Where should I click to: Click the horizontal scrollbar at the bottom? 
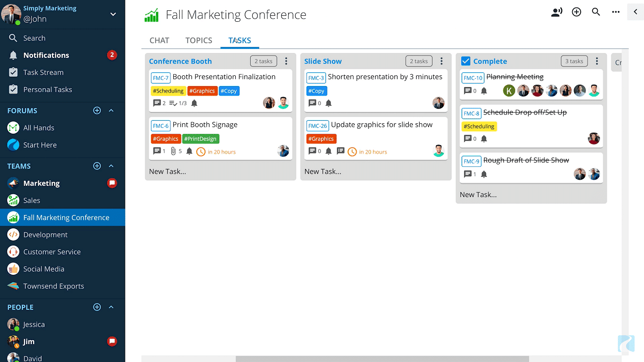coord(382,359)
